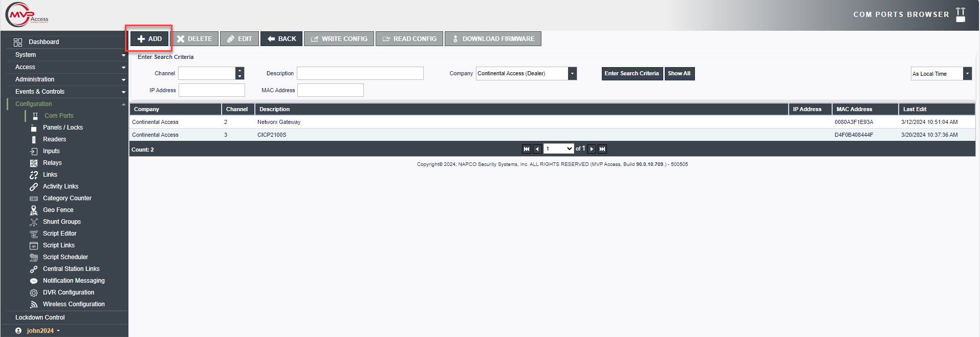Viewport: 980px width, 337px height.
Task: Click into the MAC Address search field
Action: point(331,91)
